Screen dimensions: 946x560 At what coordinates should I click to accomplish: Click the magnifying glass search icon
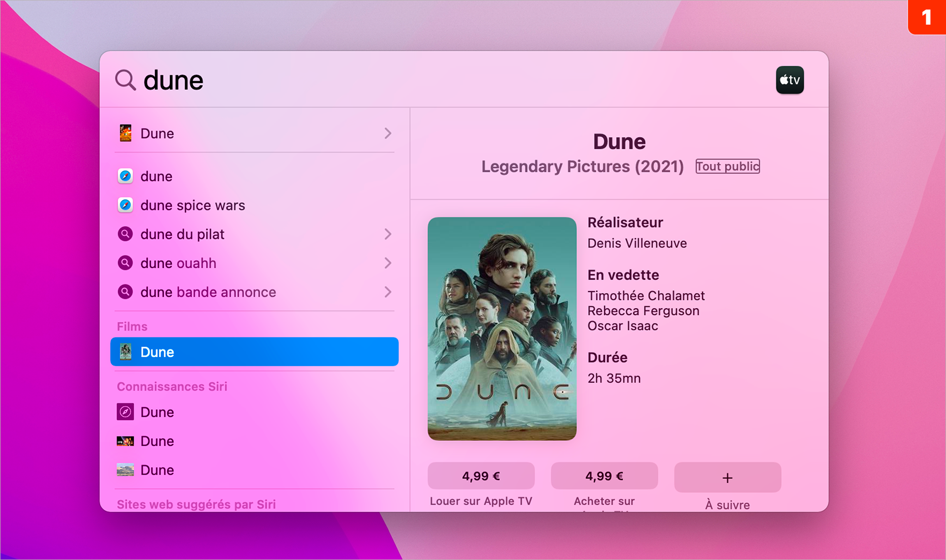pyautogui.click(x=125, y=80)
